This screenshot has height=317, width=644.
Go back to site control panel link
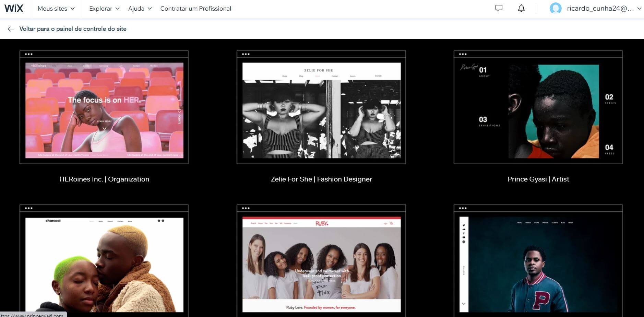(73, 29)
